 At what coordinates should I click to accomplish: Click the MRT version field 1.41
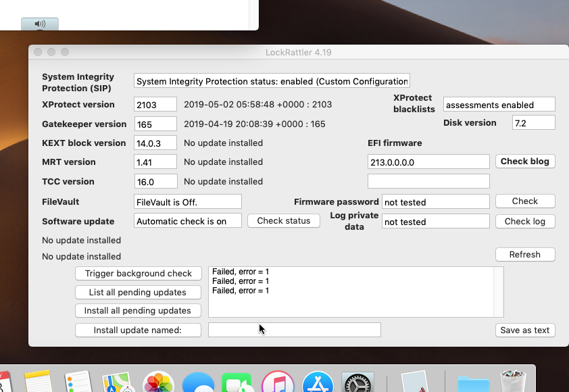coord(155,162)
